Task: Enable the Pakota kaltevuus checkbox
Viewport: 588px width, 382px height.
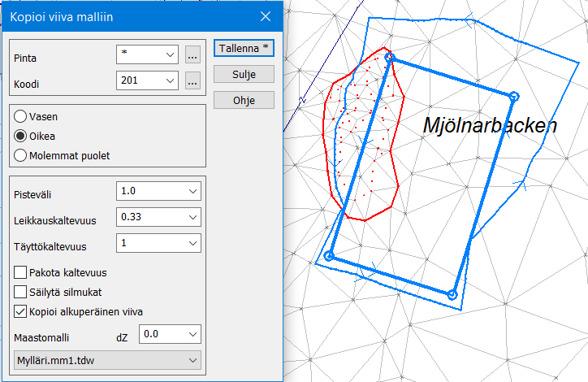Action: (x=21, y=272)
